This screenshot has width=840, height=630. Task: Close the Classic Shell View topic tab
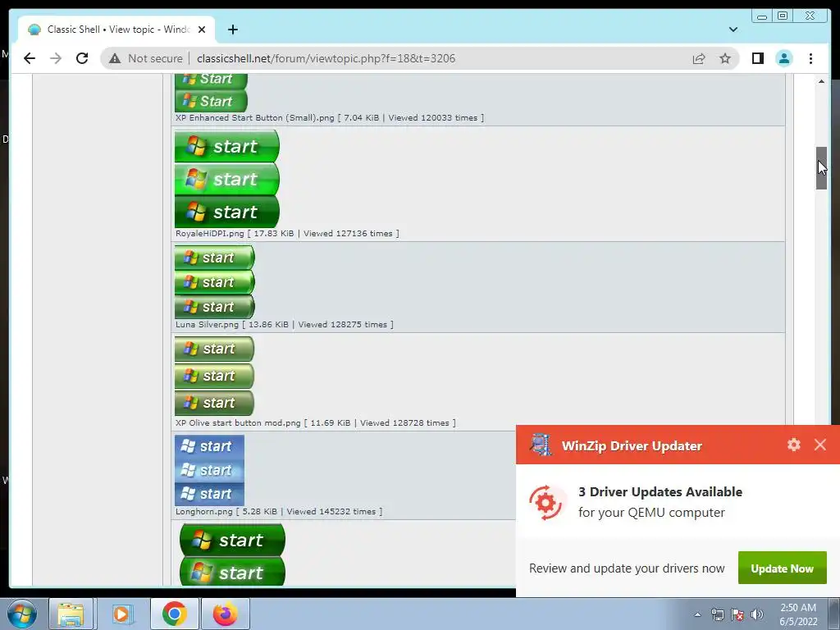tap(202, 30)
